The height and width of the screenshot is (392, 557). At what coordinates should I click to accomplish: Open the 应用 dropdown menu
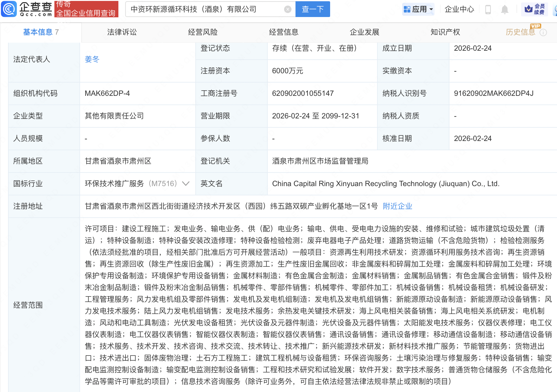(431, 9)
